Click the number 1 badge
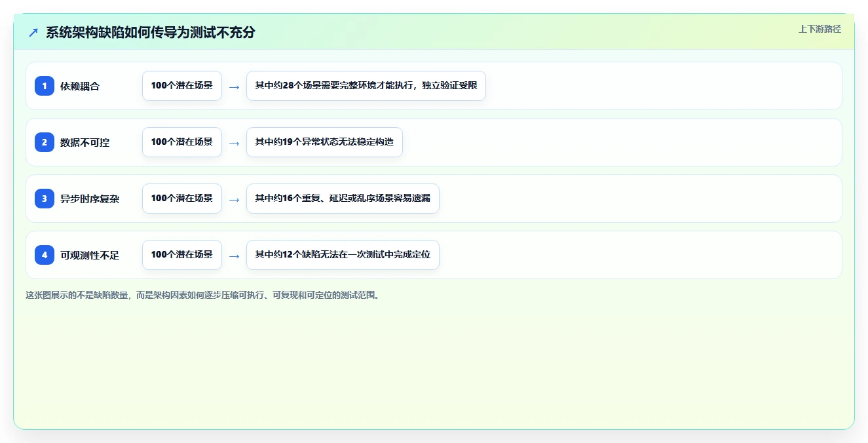The height and width of the screenshot is (443, 868). pyautogui.click(x=45, y=86)
